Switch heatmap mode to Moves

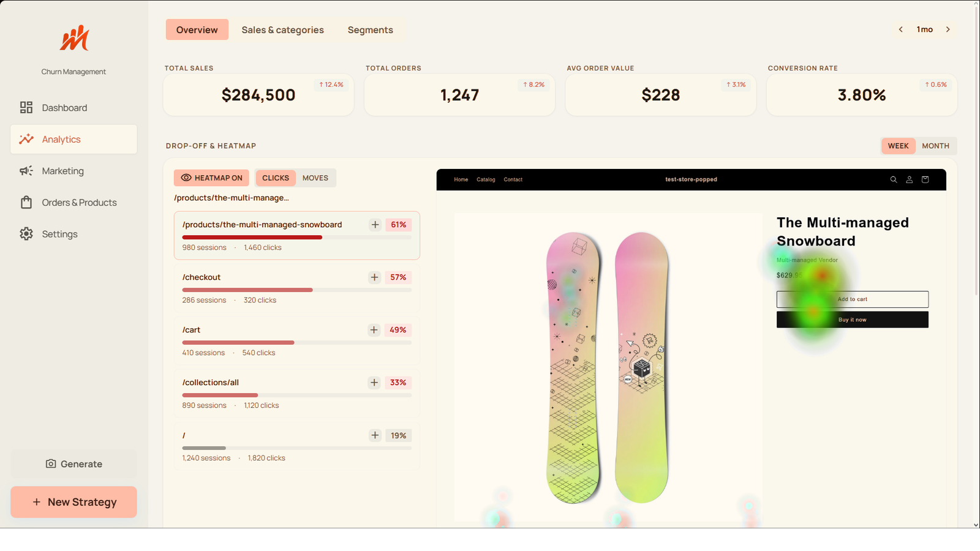tap(315, 178)
